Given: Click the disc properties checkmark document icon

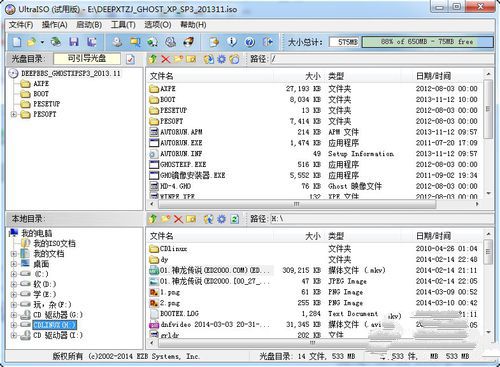Looking at the screenshot, I should click(130, 59).
